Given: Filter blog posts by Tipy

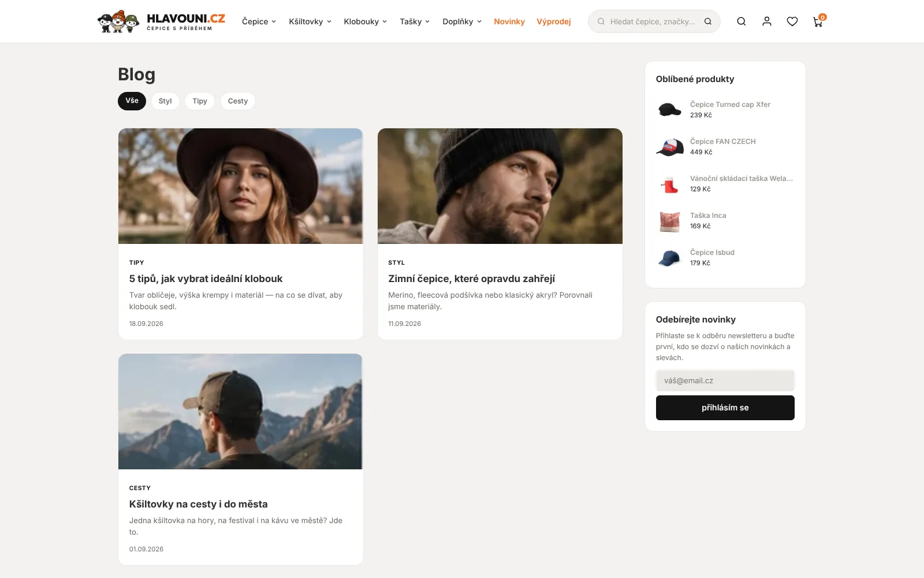Looking at the screenshot, I should click(x=200, y=101).
